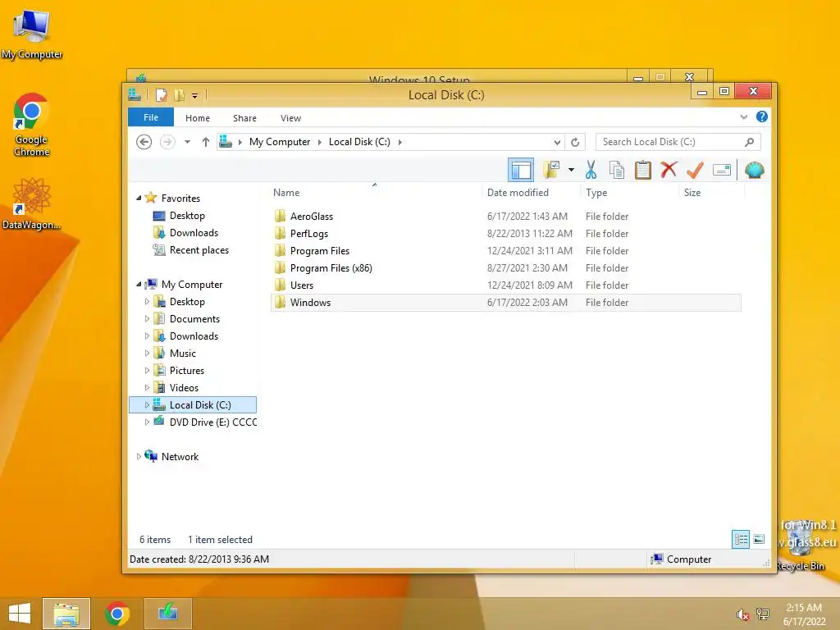The width and height of the screenshot is (840, 630).
Task: Switch to details view button
Action: point(741,540)
